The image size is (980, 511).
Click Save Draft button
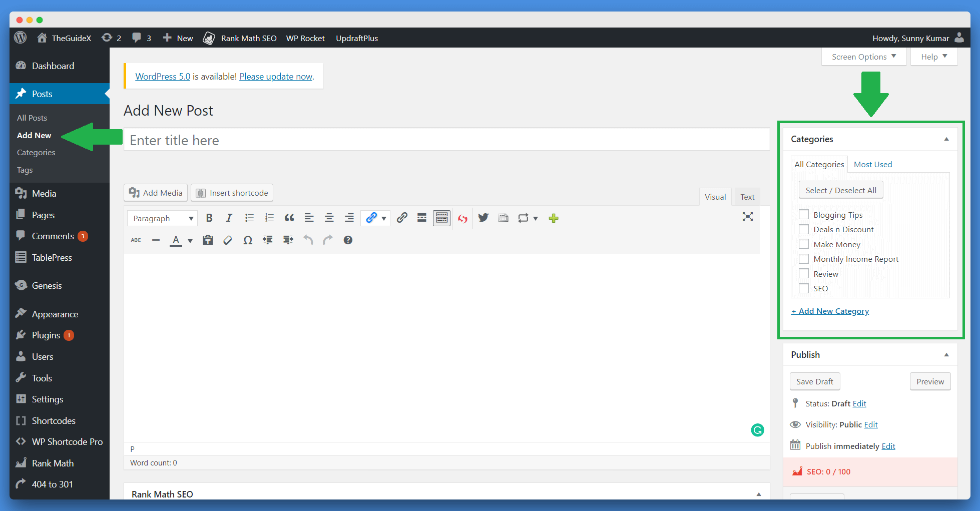click(815, 381)
